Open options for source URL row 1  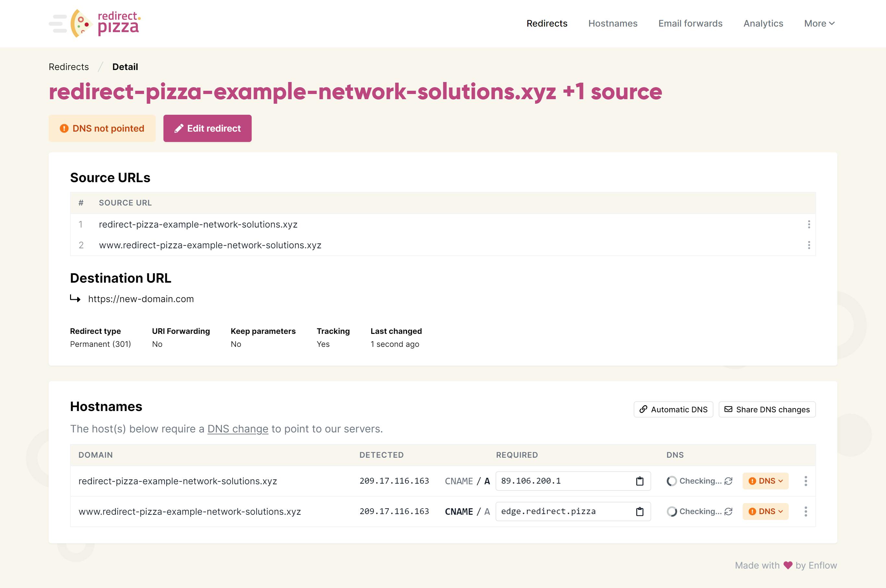[809, 224]
